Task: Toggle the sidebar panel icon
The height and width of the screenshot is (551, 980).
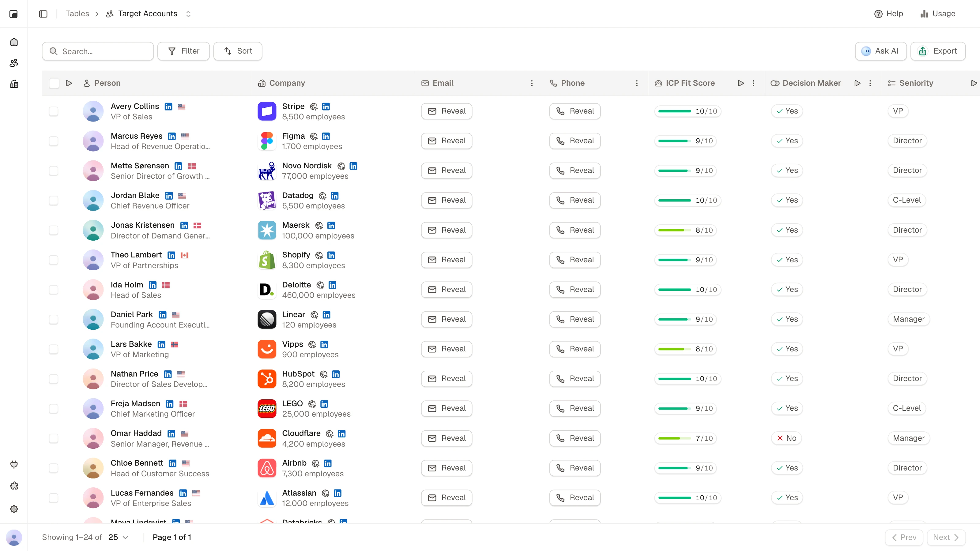Action: point(43,14)
